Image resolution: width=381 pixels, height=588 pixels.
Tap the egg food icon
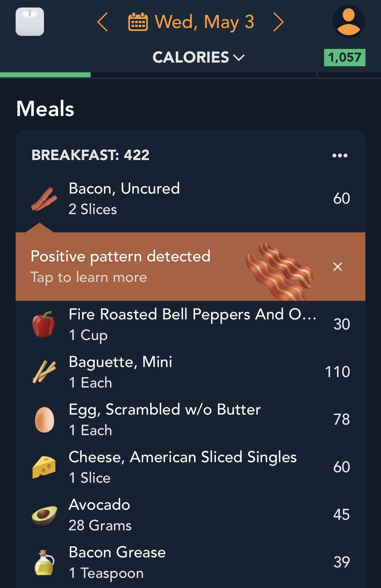click(44, 420)
